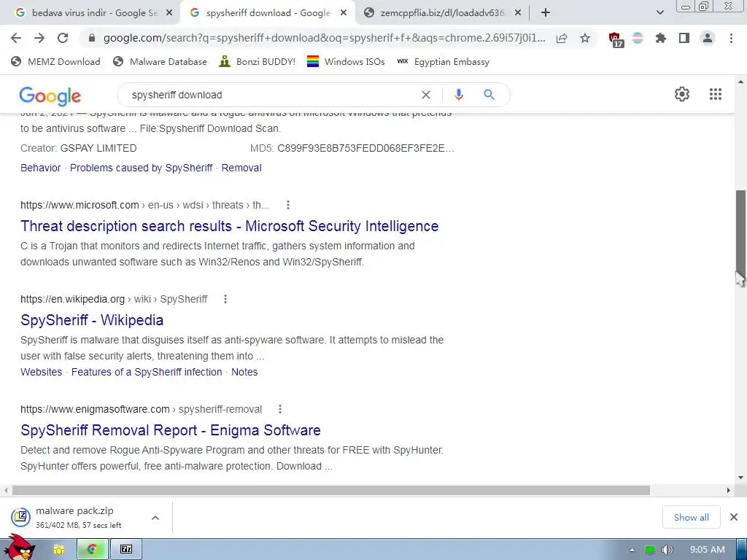Open the Chrome profile avatar
This screenshot has height=560, width=747.
(708, 38)
